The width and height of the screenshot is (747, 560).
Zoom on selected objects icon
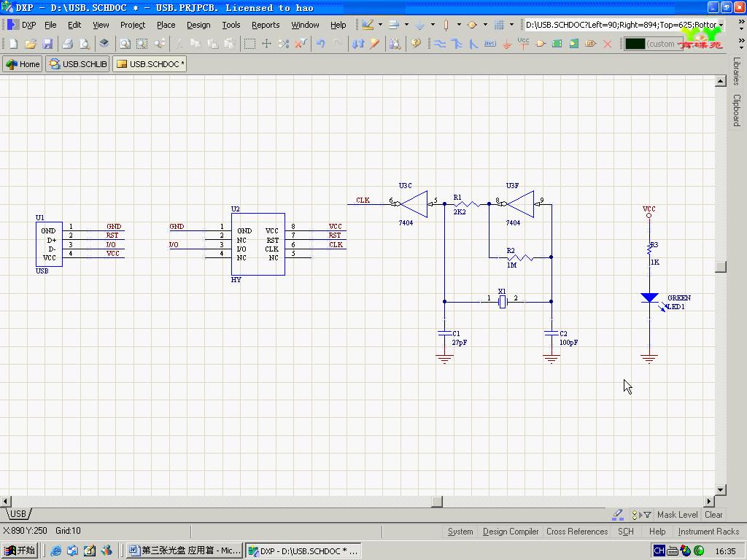click(160, 44)
